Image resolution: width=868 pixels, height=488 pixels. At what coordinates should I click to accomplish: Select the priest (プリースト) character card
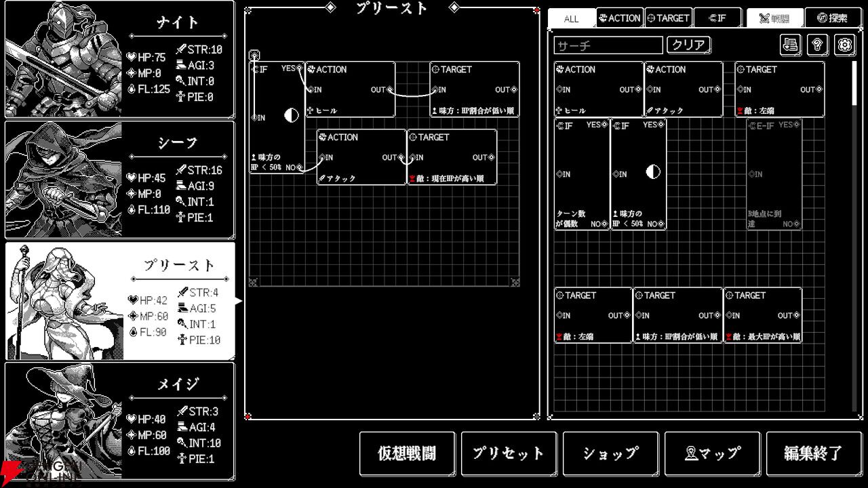[119, 300]
